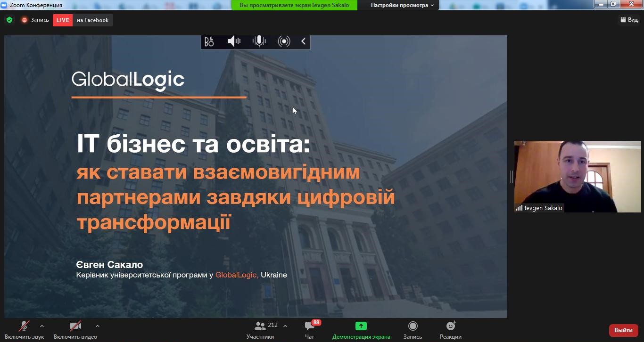
Task: Toggle the speaker volume icon on the floating bar
Action: [234, 41]
